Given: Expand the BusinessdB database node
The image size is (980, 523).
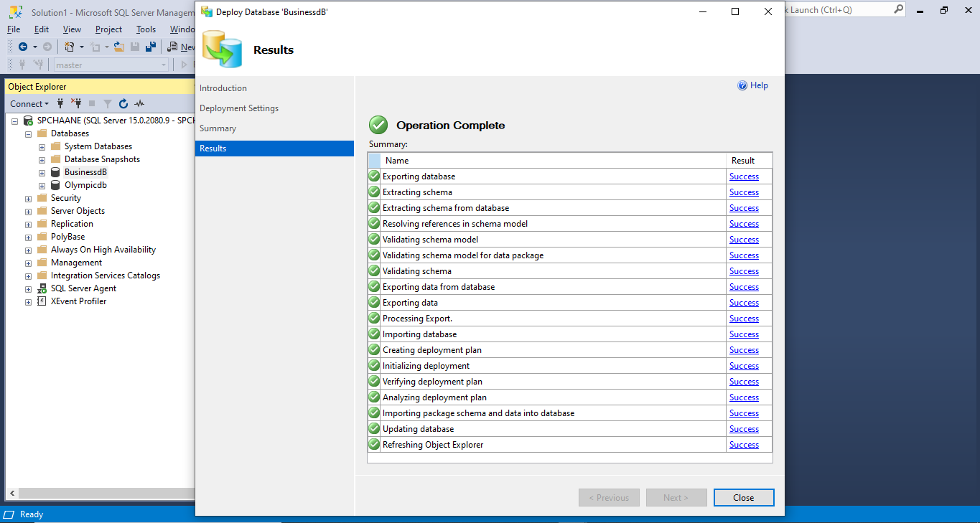Looking at the screenshot, I should click(42, 172).
